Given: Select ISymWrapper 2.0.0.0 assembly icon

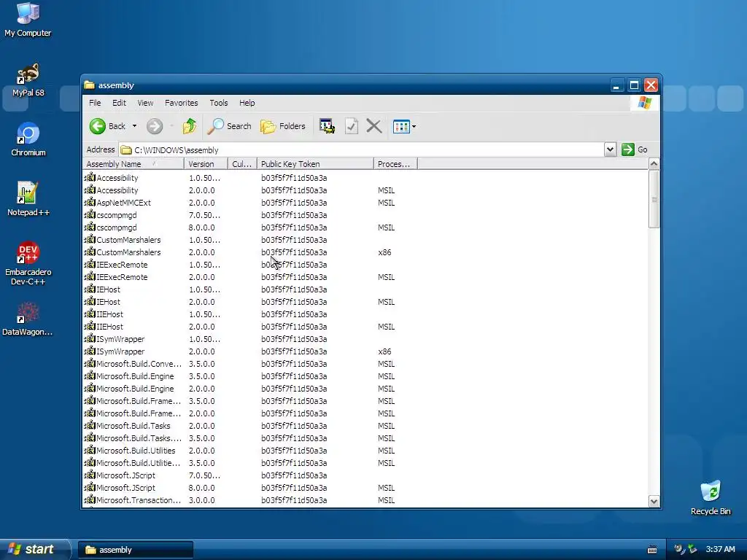Looking at the screenshot, I should coord(90,351).
